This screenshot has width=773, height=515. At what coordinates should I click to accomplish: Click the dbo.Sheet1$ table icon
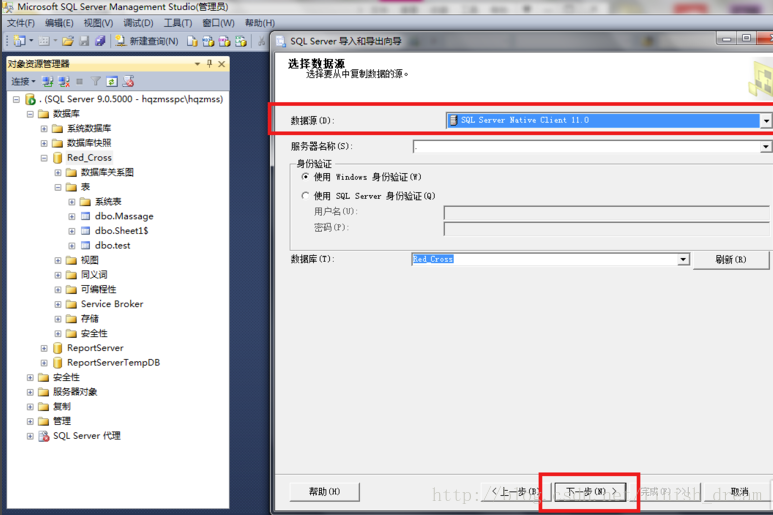[86, 231]
